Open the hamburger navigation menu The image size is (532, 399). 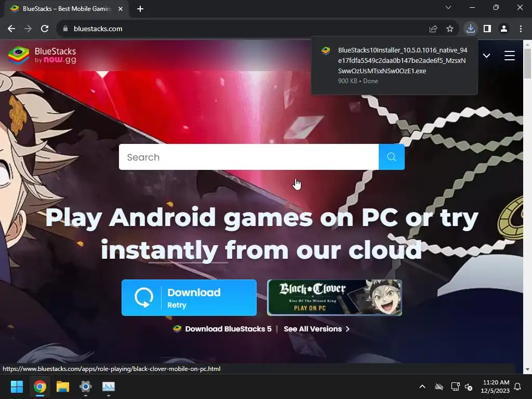tap(510, 56)
